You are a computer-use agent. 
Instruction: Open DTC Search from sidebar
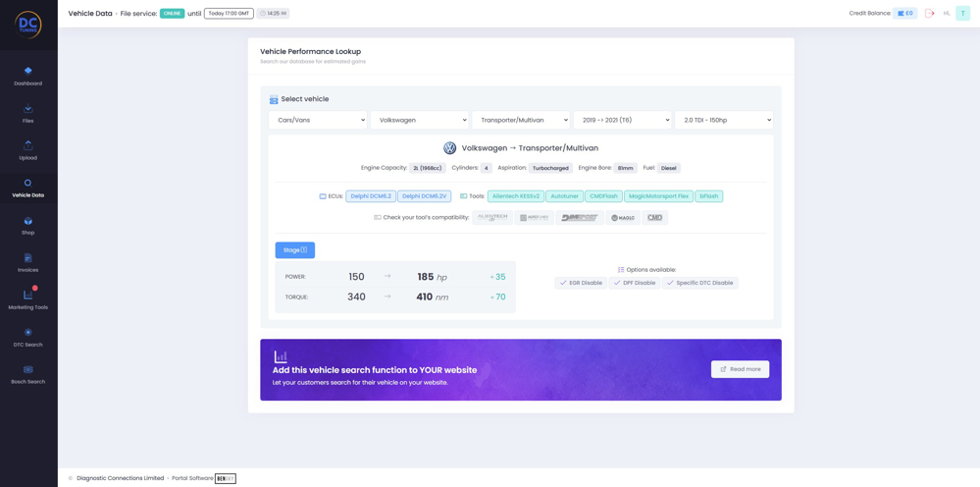(27, 333)
